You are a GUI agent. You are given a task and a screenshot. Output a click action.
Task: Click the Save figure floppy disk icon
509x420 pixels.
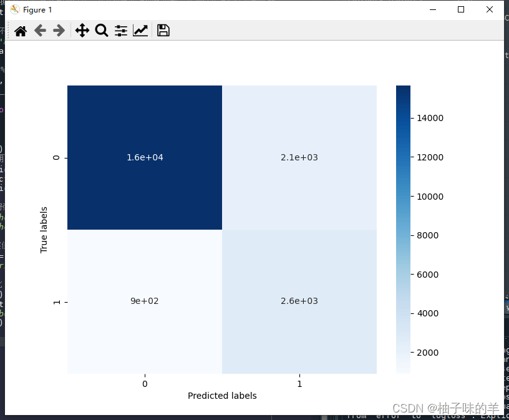tap(163, 31)
